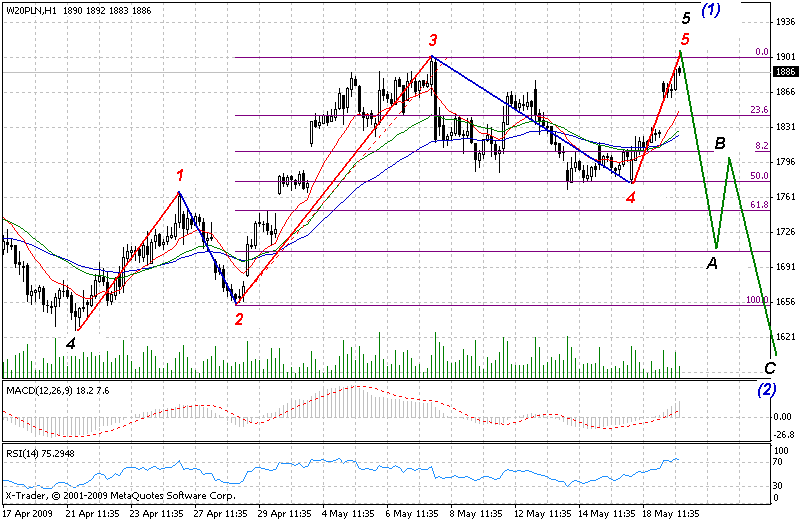The width and height of the screenshot is (808, 521).
Task: Click the X-Trader MetaQuotes copyright text
Action: click(121, 496)
